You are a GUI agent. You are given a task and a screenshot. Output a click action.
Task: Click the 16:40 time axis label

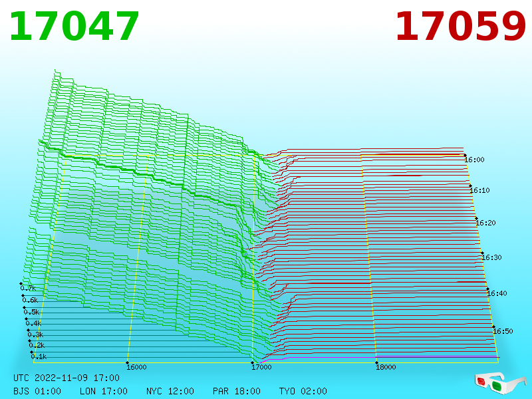tap(497, 293)
